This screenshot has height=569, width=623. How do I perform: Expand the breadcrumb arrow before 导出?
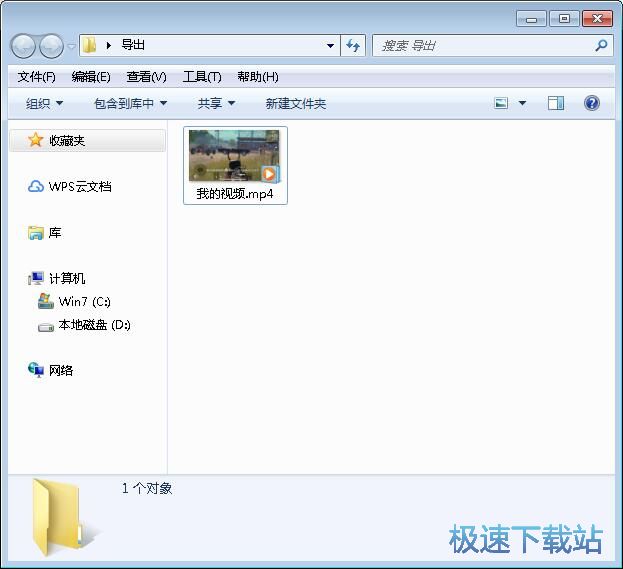point(109,45)
